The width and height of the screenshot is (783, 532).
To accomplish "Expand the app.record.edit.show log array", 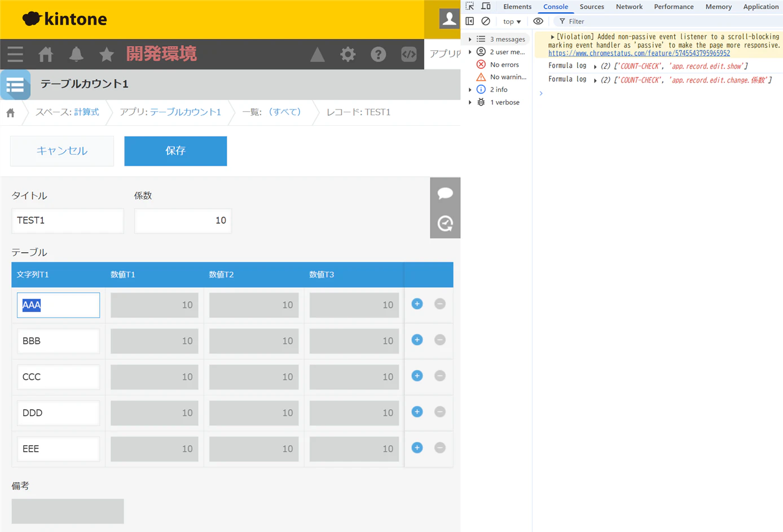I will pyautogui.click(x=595, y=67).
